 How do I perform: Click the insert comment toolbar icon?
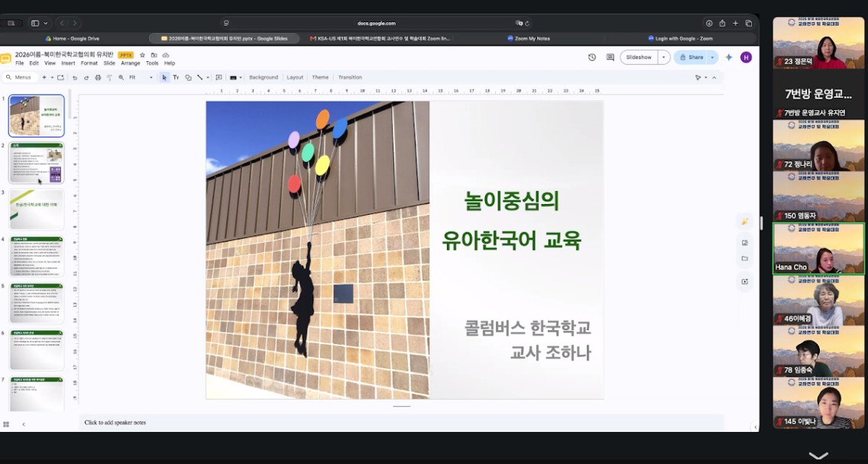[219, 77]
